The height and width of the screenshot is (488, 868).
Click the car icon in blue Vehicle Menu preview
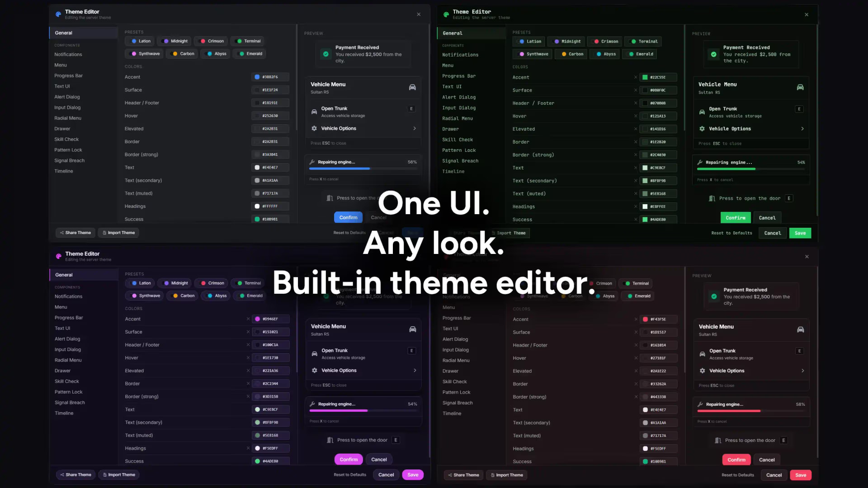[412, 87]
